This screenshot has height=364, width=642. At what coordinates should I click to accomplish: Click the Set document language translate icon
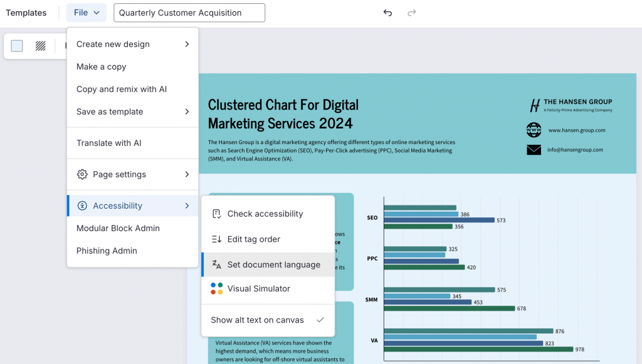(x=216, y=264)
